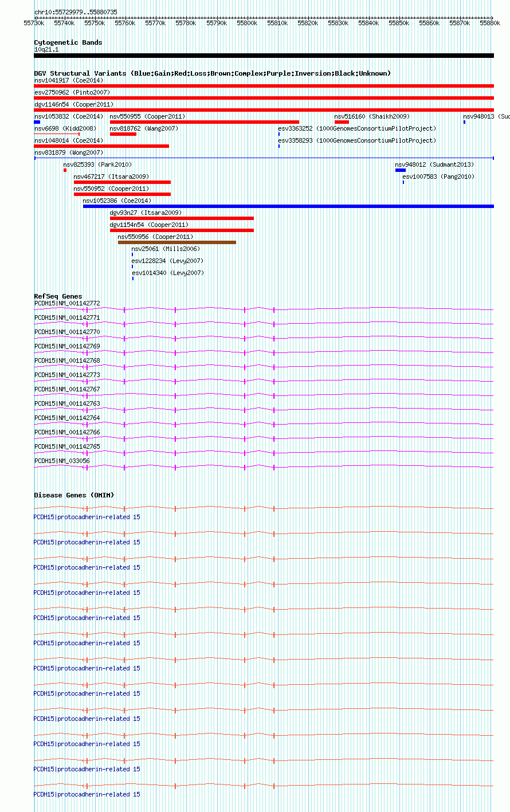Click the red nsv550955 (Cooper2011) loss bar
The width and height of the screenshot is (510, 812).
[x=205, y=122]
